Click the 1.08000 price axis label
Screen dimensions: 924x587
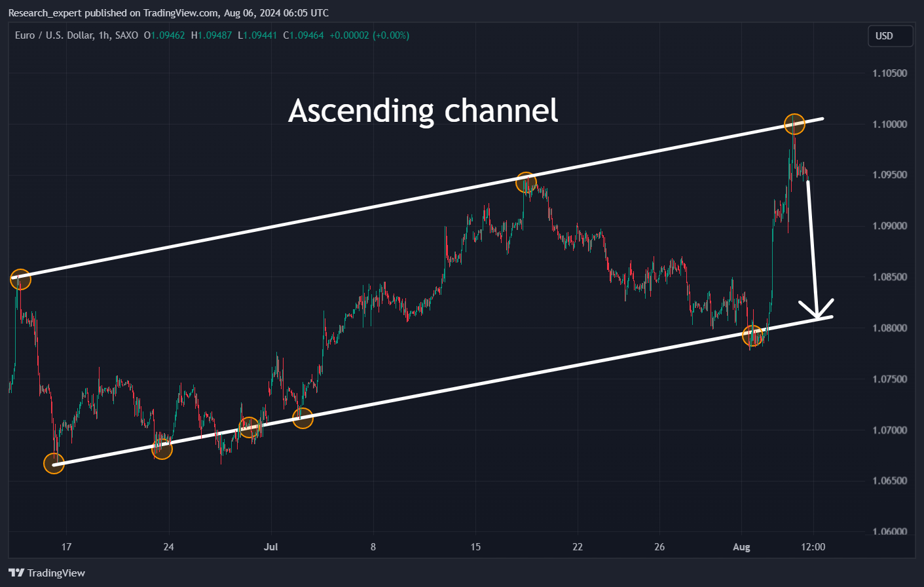point(890,328)
